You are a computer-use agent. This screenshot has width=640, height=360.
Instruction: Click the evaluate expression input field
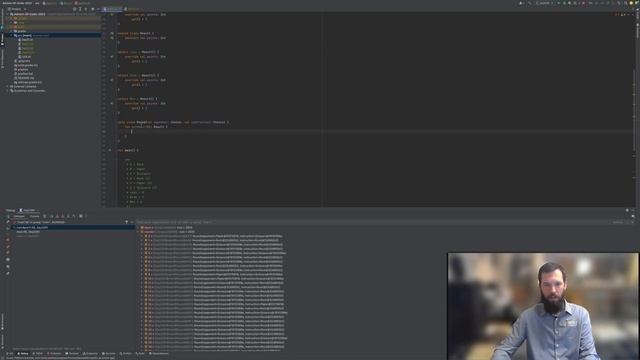(x=373, y=222)
